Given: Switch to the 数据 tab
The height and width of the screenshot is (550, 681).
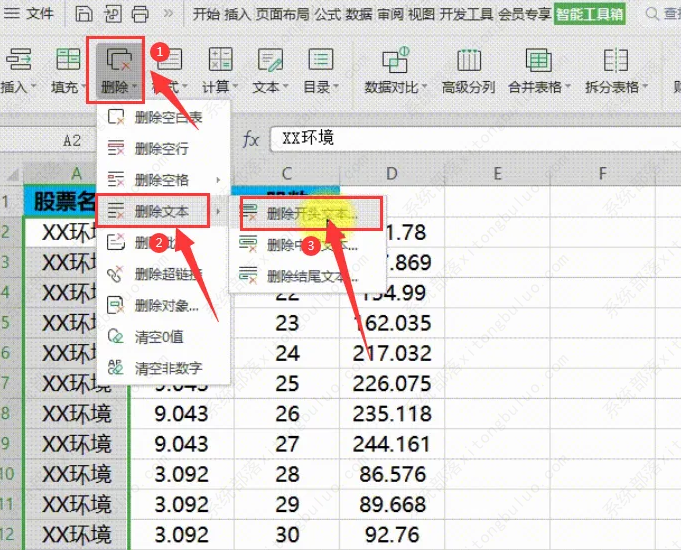Looking at the screenshot, I should coord(359,14).
